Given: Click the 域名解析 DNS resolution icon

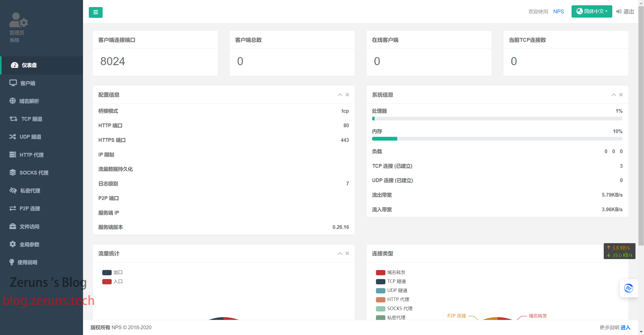Looking at the screenshot, I should pyautogui.click(x=12, y=101).
